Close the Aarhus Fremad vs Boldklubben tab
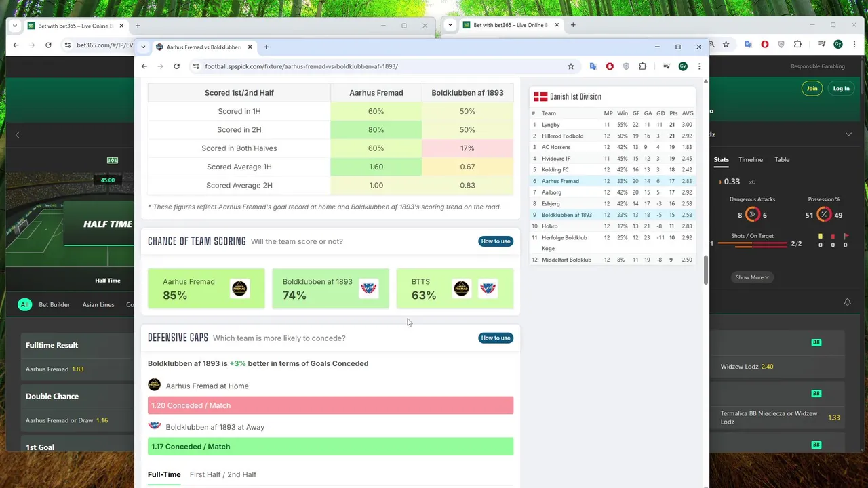 [250, 47]
